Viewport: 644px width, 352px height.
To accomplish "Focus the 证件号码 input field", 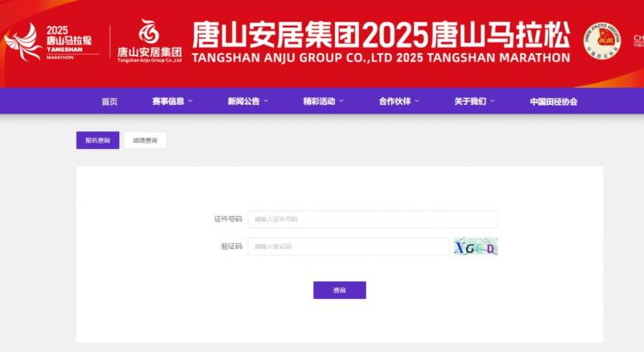I will (x=373, y=219).
